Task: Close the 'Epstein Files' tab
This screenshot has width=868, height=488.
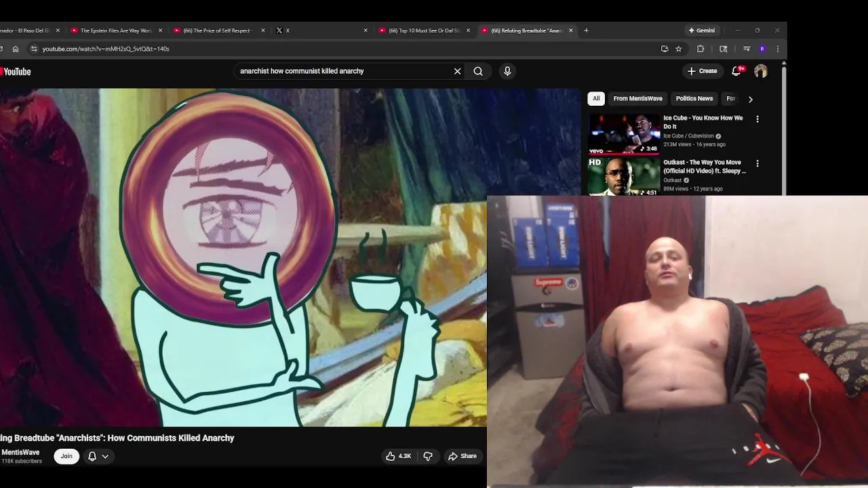Action: click(161, 30)
